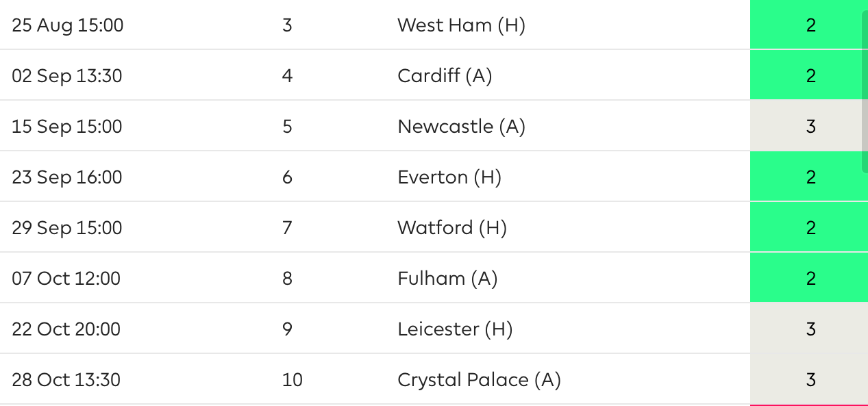Choose the Everton (H) opponent
Image resolution: width=868 pixels, height=406 pixels.
tap(449, 177)
